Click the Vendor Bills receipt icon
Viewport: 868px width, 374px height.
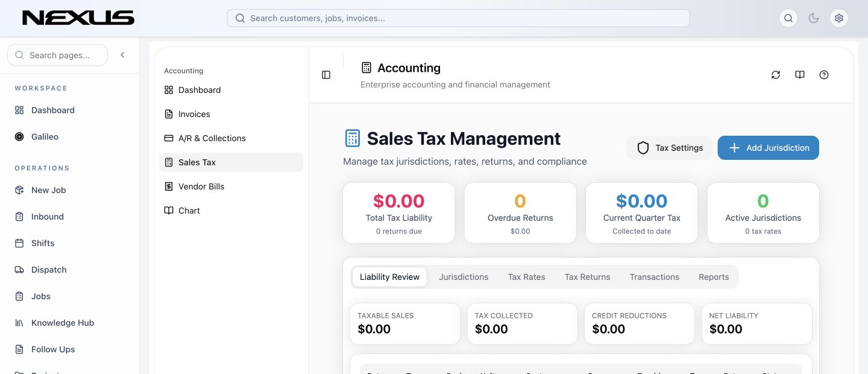(x=169, y=186)
